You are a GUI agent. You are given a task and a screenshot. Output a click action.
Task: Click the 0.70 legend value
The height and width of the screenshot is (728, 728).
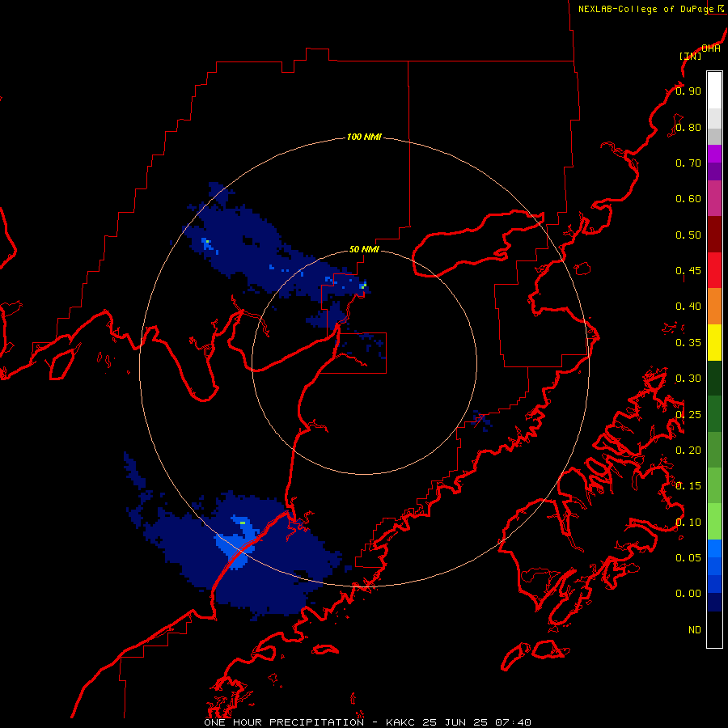tap(688, 163)
